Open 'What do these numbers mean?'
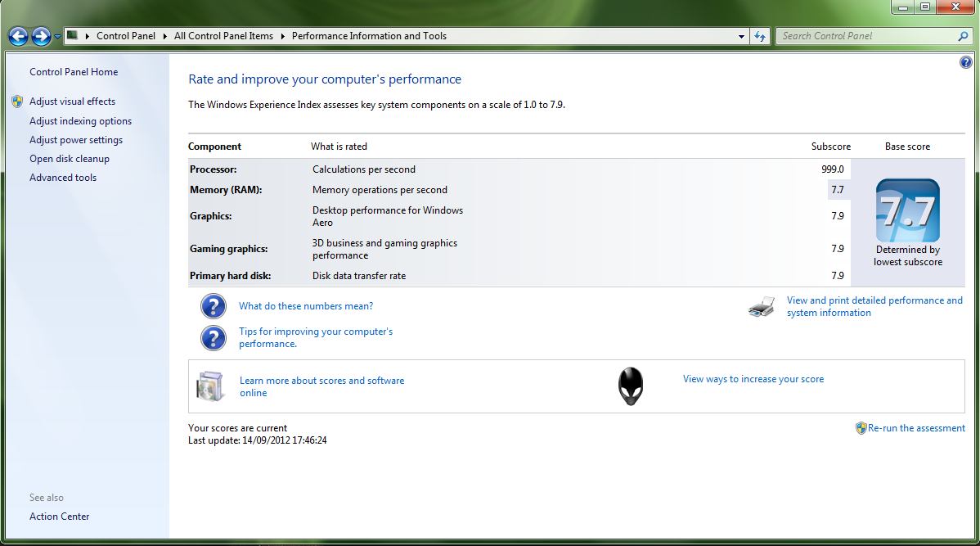This screenshot has height=546, width=980. pos(306,306)
